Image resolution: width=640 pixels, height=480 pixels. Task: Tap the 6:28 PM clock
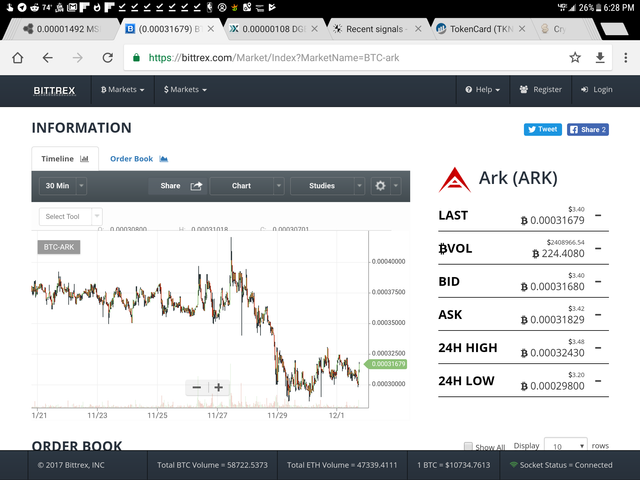tap(619, 7)
